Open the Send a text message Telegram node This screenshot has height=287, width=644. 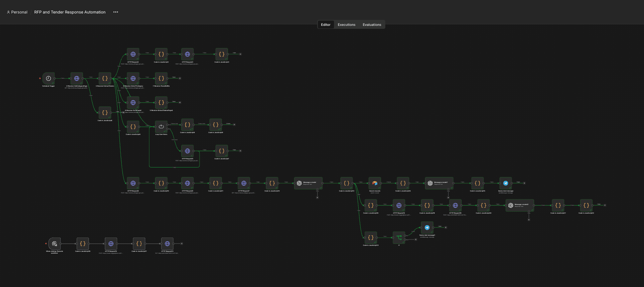[x=505, y=183]
